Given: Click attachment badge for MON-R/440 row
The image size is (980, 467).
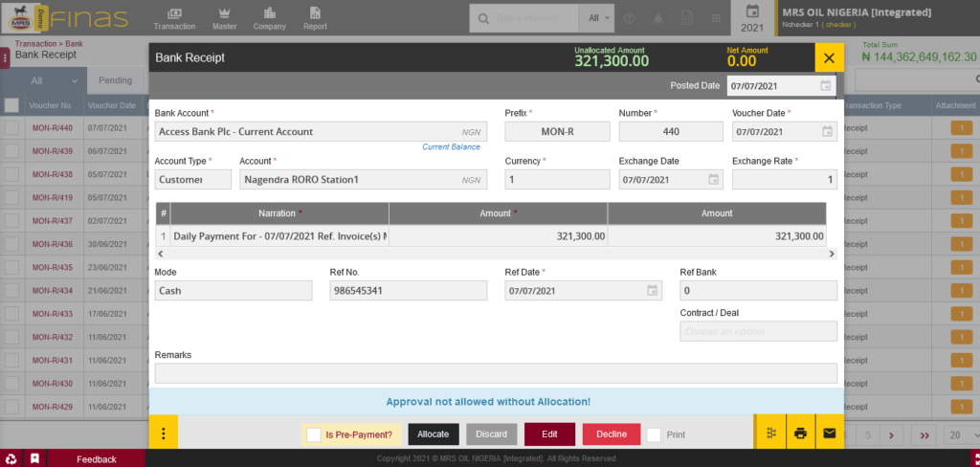Looking at the screenshot, I should point(962,128).
